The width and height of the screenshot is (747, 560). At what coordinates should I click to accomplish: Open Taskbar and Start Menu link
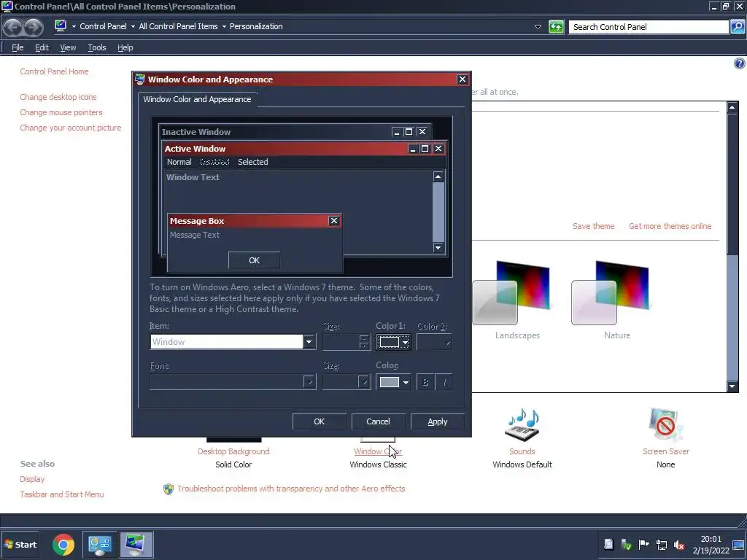(x=62, y=494)
